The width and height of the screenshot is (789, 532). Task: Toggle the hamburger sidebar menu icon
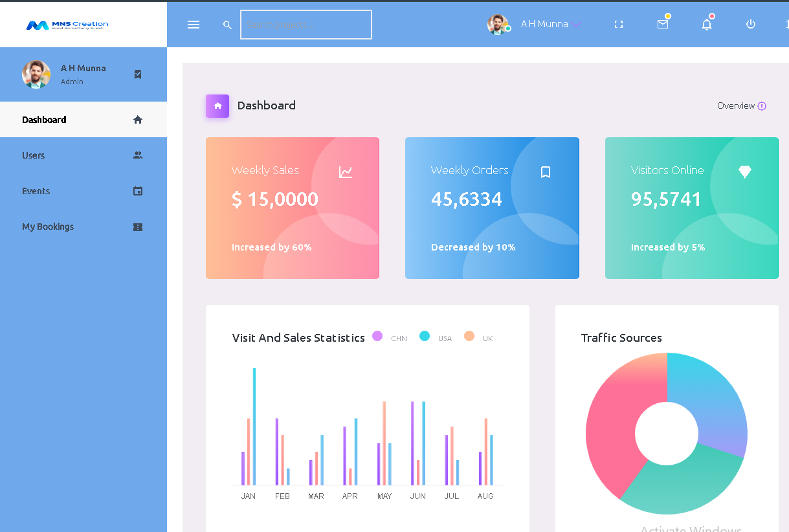(x=194, y=25)
